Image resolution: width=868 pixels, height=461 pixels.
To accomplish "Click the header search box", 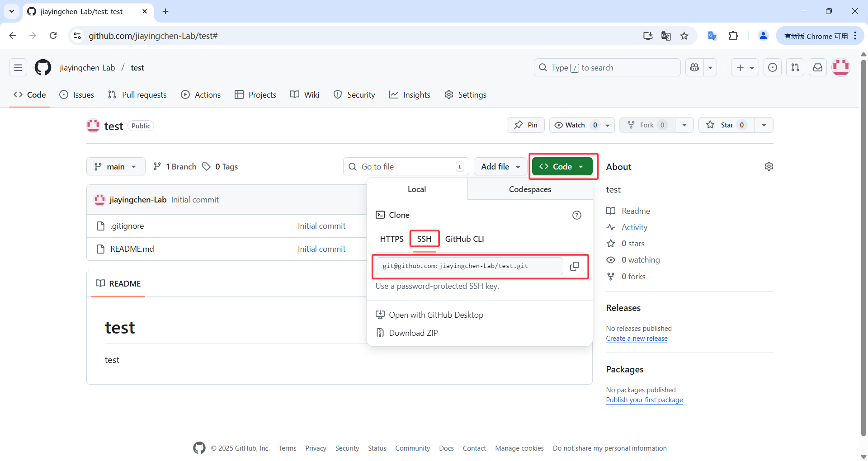I will pyautogui.click(x=607, y=68).
